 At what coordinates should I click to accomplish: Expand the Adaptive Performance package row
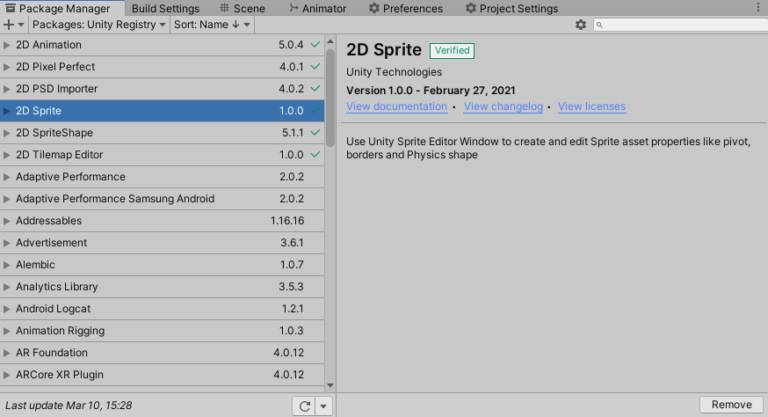[x=6, y=177]
